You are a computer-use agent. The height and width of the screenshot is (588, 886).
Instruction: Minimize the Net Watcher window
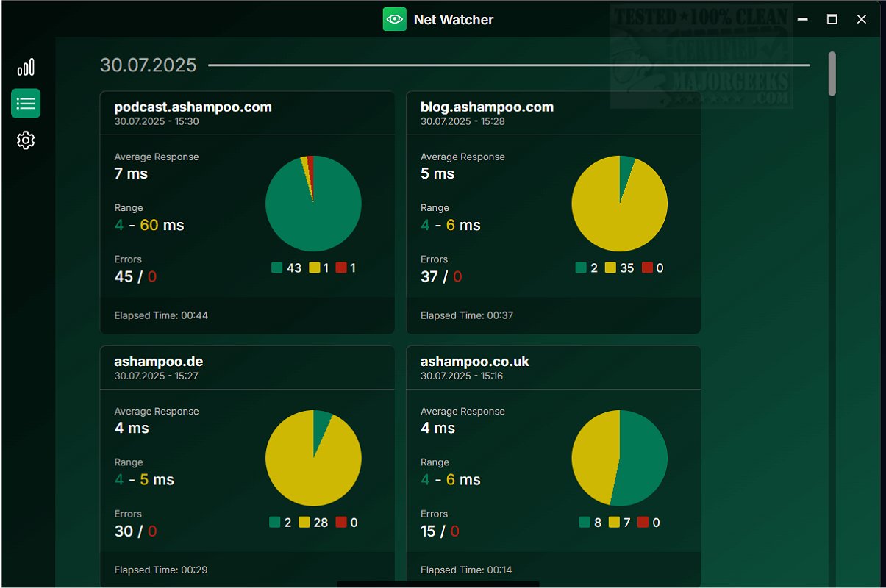(803, 20)
